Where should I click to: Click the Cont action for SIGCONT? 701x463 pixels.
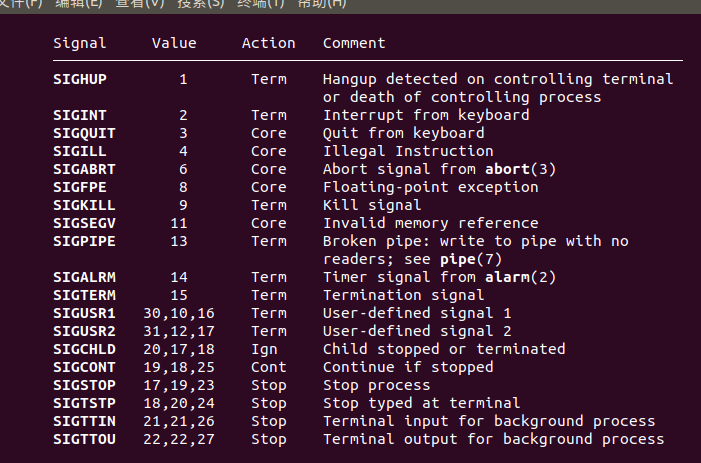click(269, 367)
